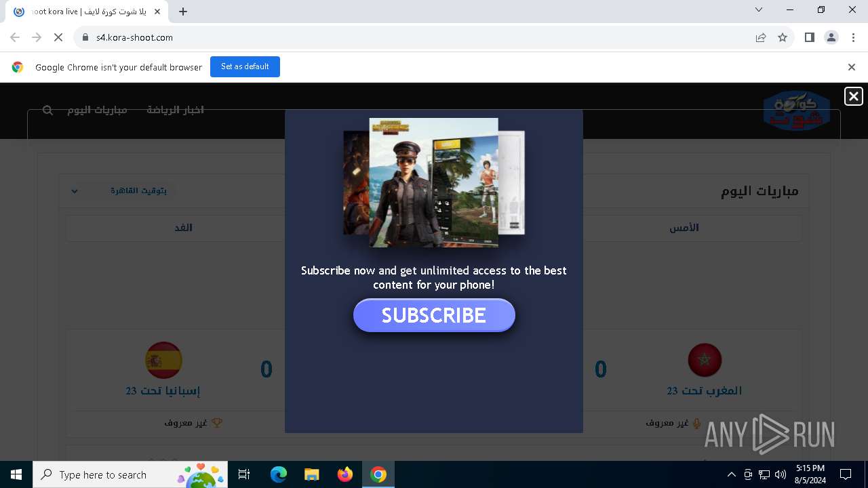Click the site info lock icon
Image resolution: width=868 pixels, height=488 pixels.
[85, 37]
